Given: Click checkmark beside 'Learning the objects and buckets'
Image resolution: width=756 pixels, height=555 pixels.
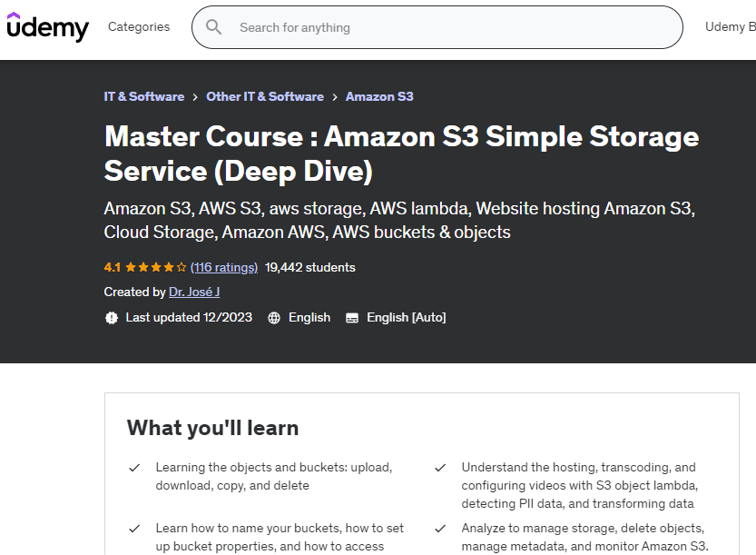Looking at the screenshot, I should pyautogui.click(x=134, y=468).
